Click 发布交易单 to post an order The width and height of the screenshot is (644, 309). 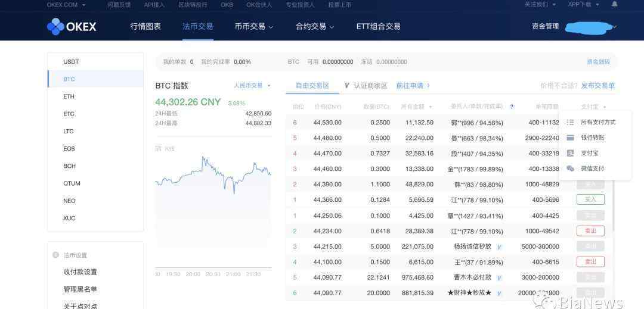click(598, 86)
